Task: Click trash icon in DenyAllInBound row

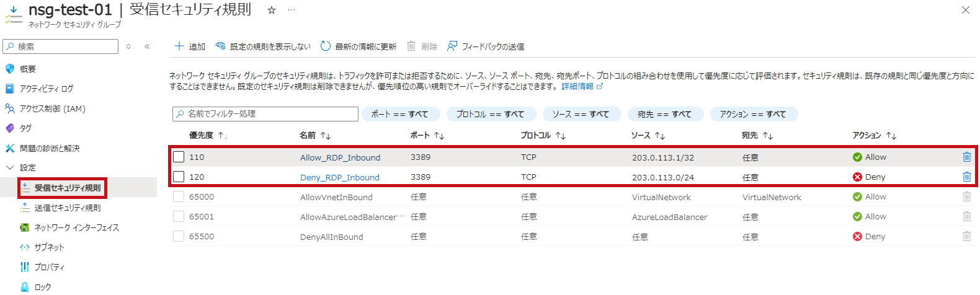Action: [966, 236]
